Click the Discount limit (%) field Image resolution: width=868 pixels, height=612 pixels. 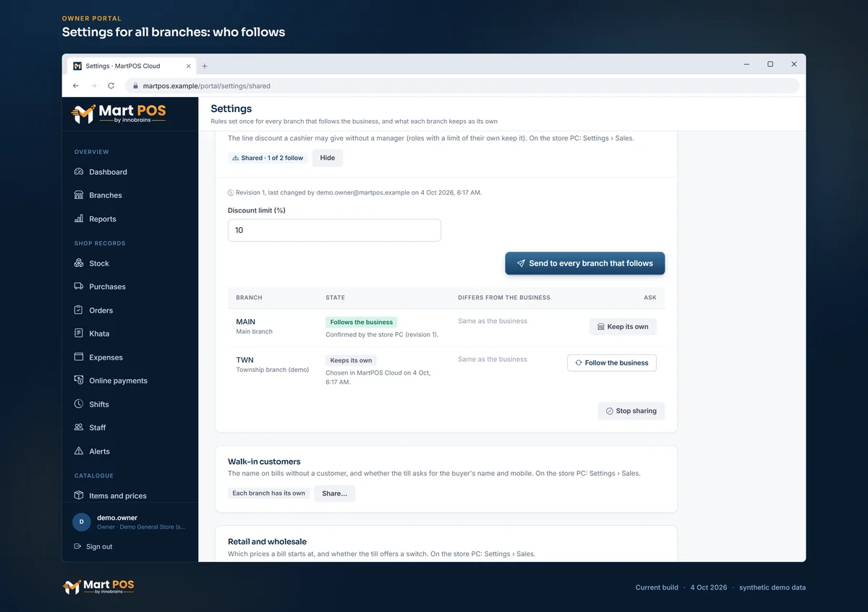334,230
